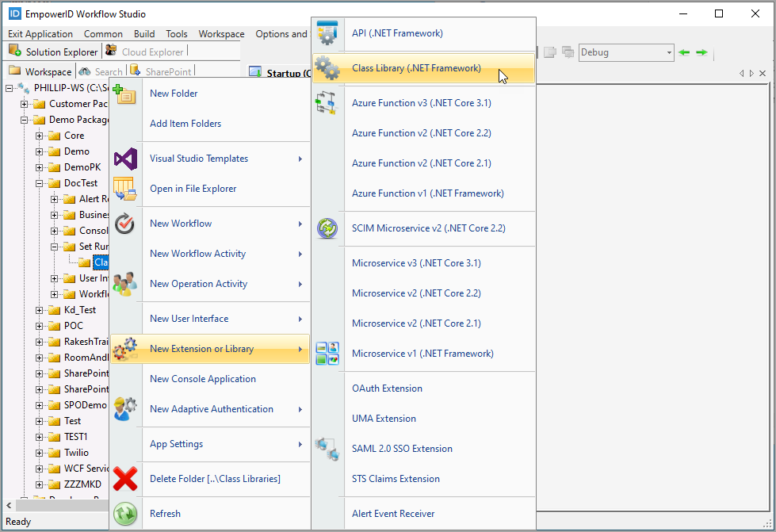The width and height of the screenshot is (776, 532).
Task: Switch to the Solution Explorer tab
Action: point(54,52)
